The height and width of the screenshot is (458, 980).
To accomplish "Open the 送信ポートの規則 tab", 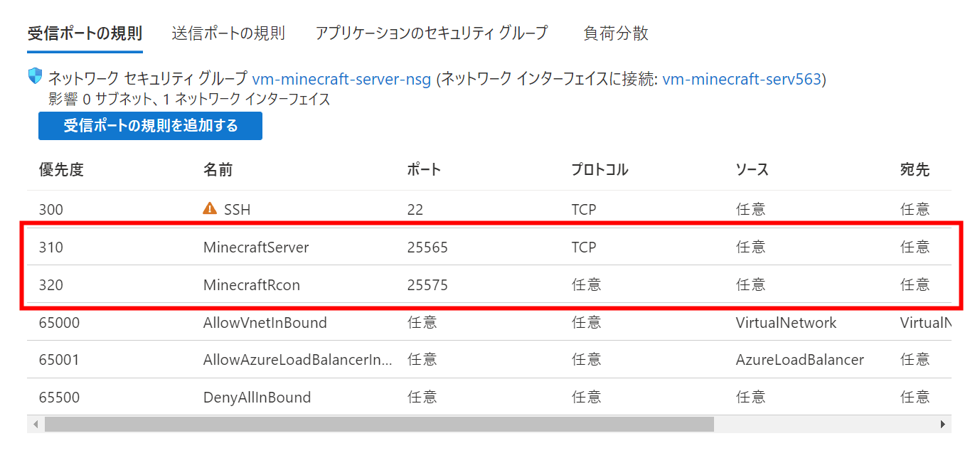I will [228, 33].
